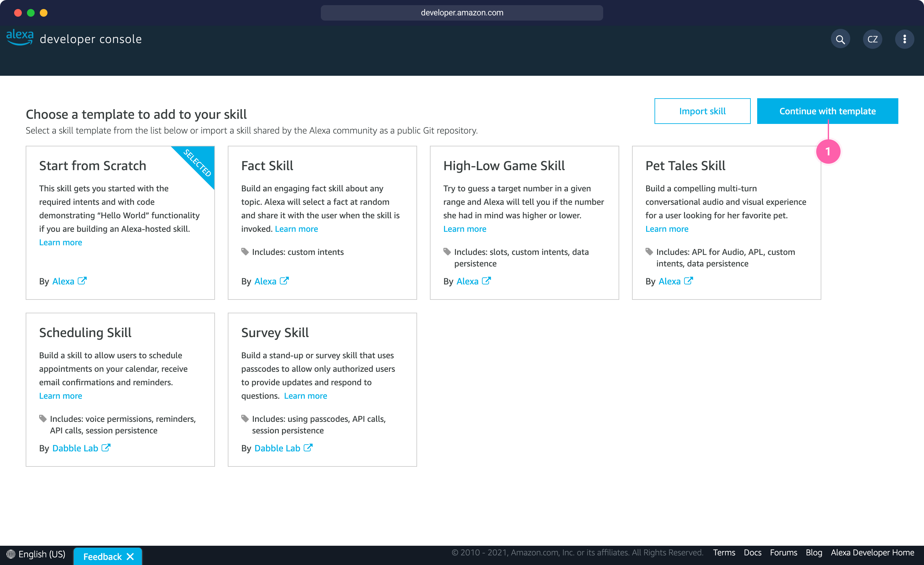This screenshot has height=565, width=924.
Task: Open the three-dot more options menu
Action: pyautogui.click(x=904, y=39)
